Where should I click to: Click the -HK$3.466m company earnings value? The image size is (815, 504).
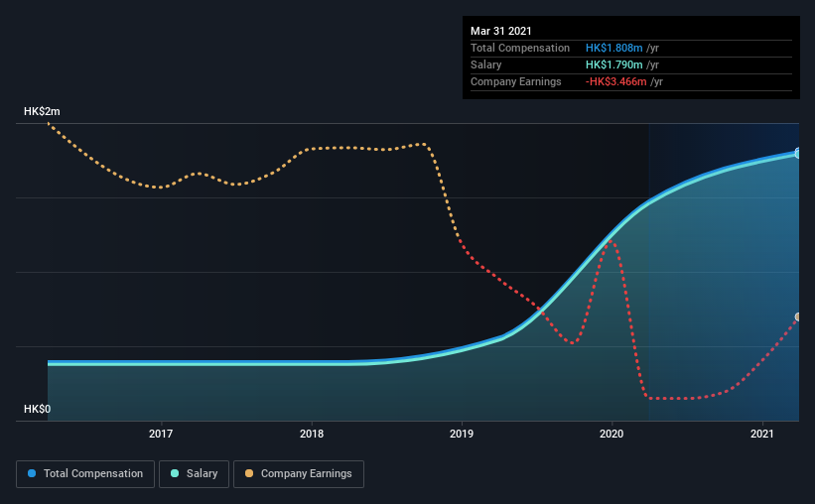point(615,81)
